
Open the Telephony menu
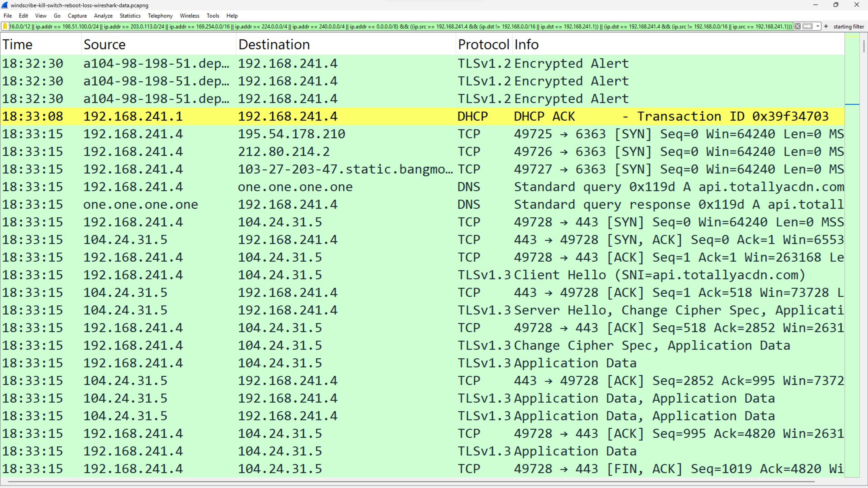(x=160, y=16)
